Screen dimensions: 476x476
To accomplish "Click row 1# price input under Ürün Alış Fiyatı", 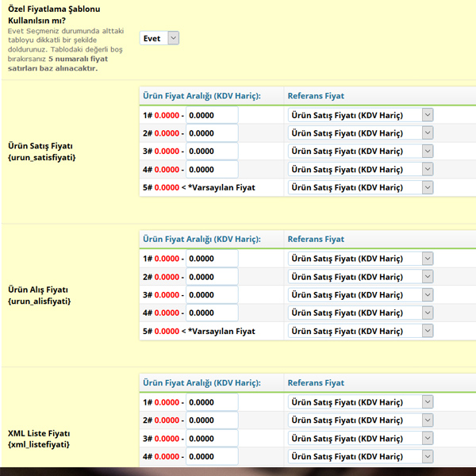I will [x=212, y=259].
